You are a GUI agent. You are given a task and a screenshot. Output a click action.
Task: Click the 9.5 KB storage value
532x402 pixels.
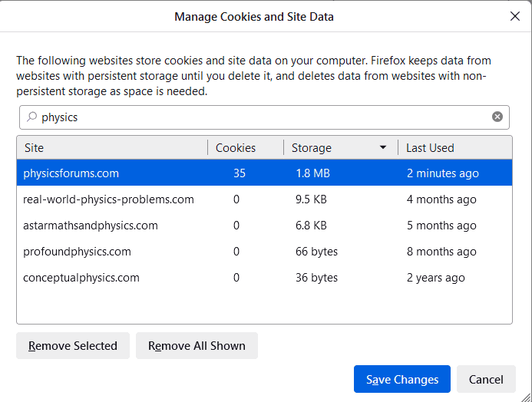pos(311,199)
